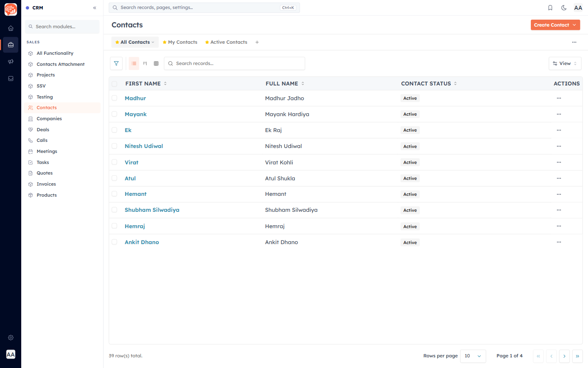Open Meetings module in sidebar
This screenshot has width=588, height=368.
(62, 151)
